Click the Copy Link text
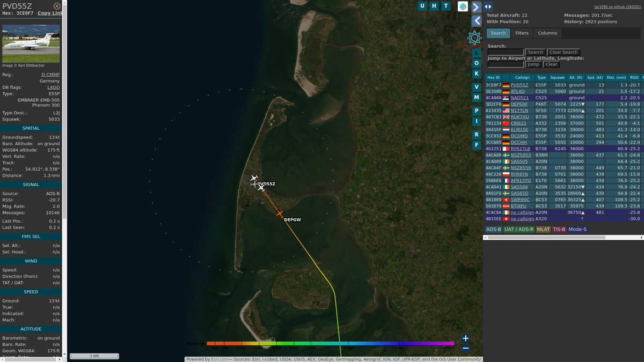 [50, 13]
